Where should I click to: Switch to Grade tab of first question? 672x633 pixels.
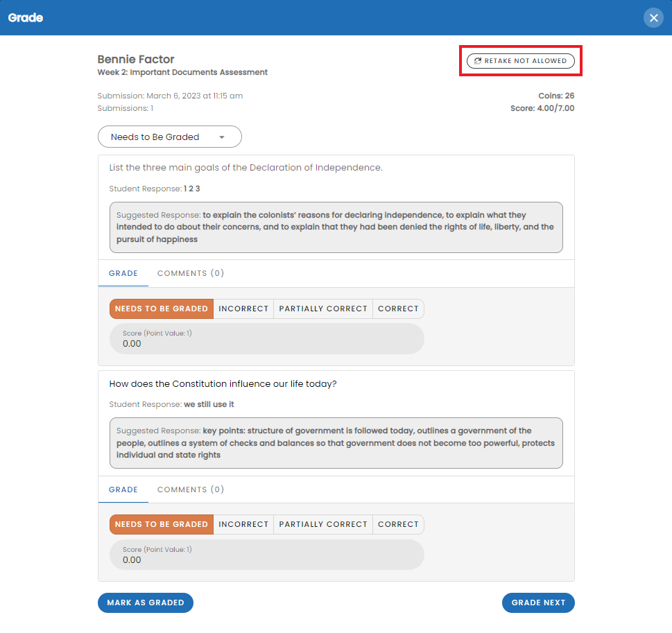point(123,273)
